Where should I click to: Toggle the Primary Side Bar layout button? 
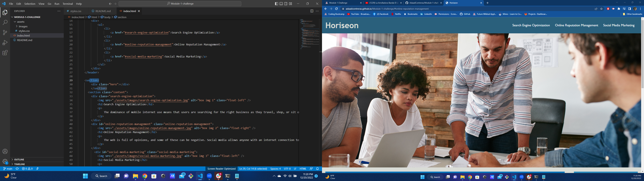coord(276,4)
